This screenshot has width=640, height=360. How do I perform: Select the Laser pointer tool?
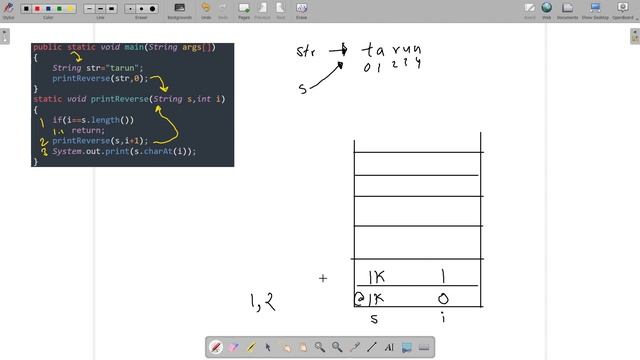coord(354,347)
